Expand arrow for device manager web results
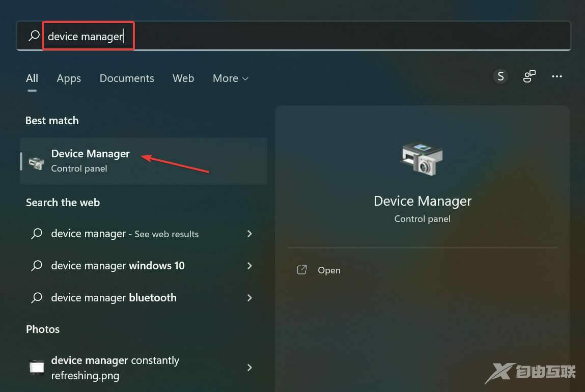 (x=249, y=234)
